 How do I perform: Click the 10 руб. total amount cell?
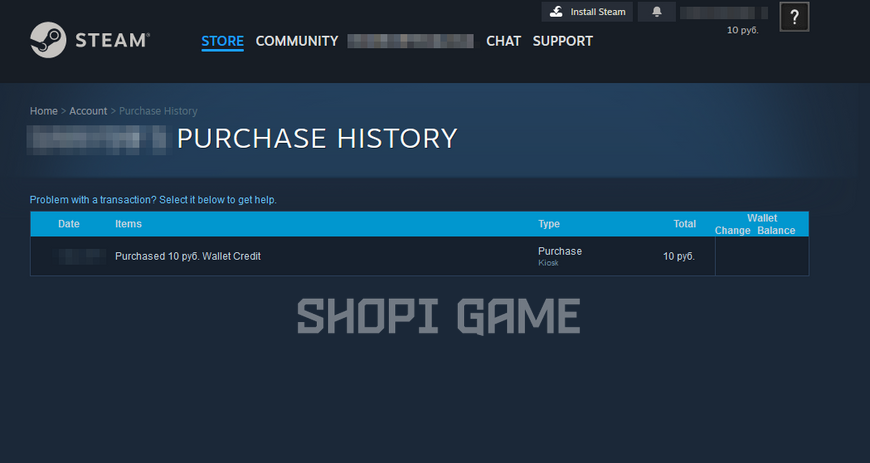tap(679, 256)
